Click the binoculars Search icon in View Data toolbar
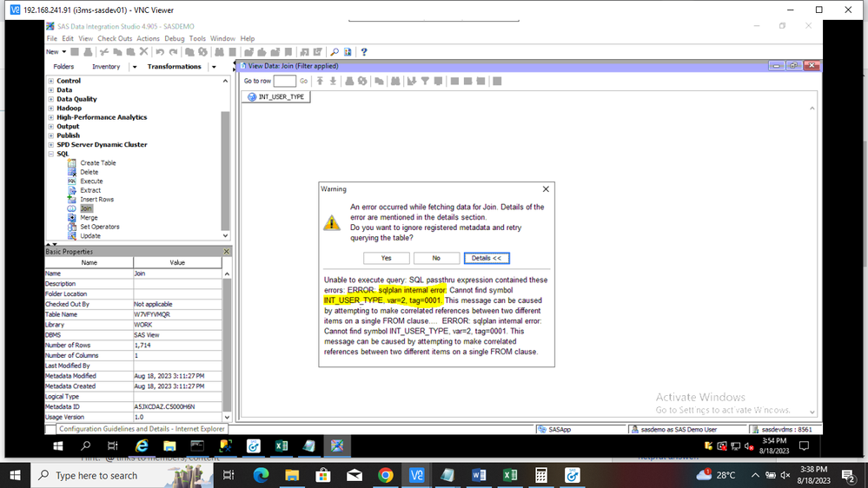This screenshot has height=488, width=868. click(395, 82)
